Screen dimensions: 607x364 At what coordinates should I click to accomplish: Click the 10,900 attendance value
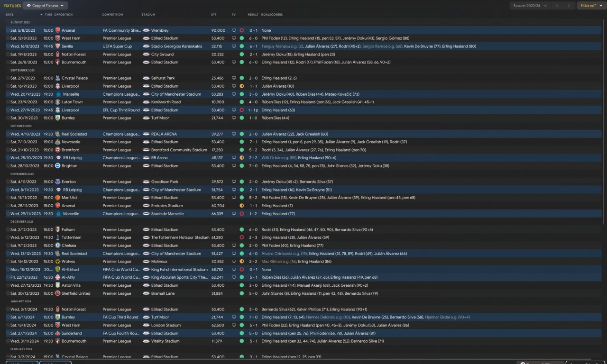(x=218, y=102)
